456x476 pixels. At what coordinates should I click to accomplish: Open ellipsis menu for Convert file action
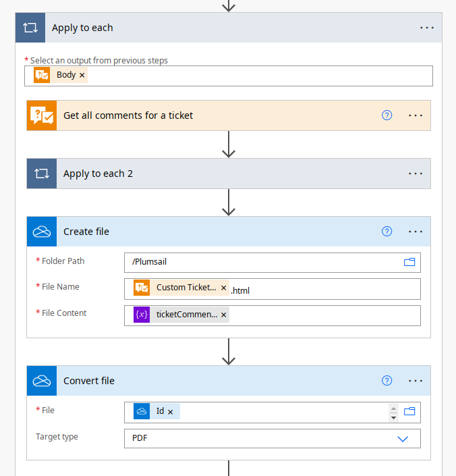[x=416, y=381]
